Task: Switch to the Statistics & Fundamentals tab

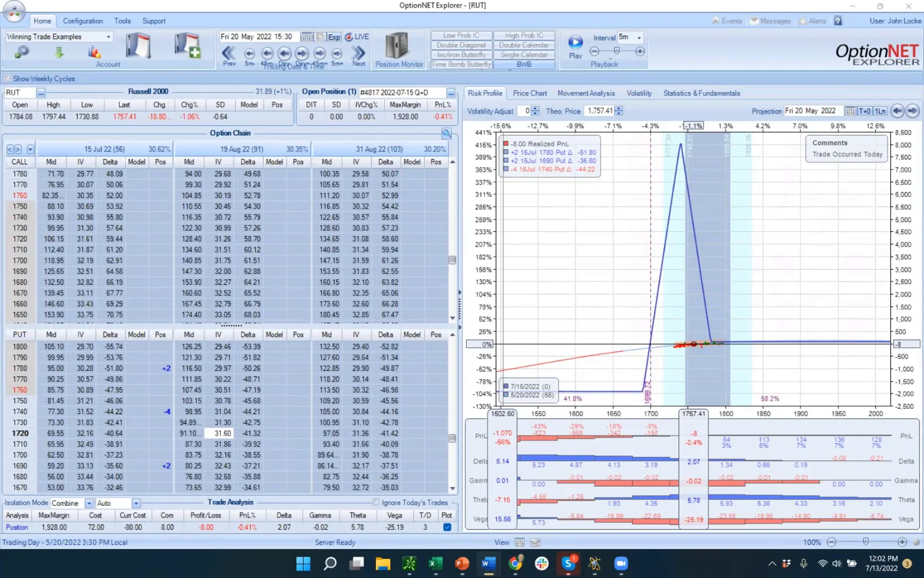Action: [702, 93]
